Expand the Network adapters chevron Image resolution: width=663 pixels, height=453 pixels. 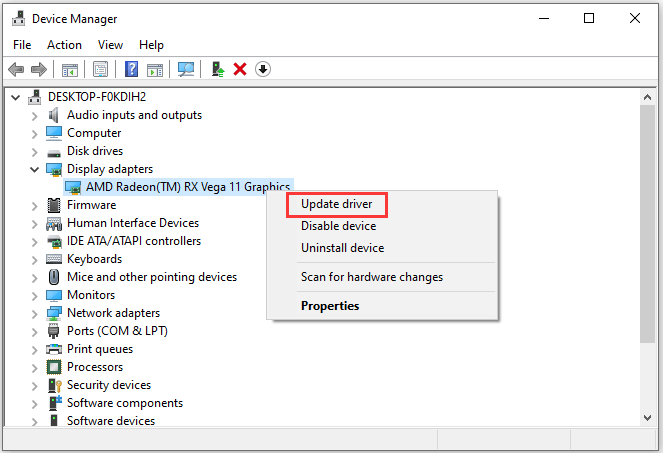(35, 314)
